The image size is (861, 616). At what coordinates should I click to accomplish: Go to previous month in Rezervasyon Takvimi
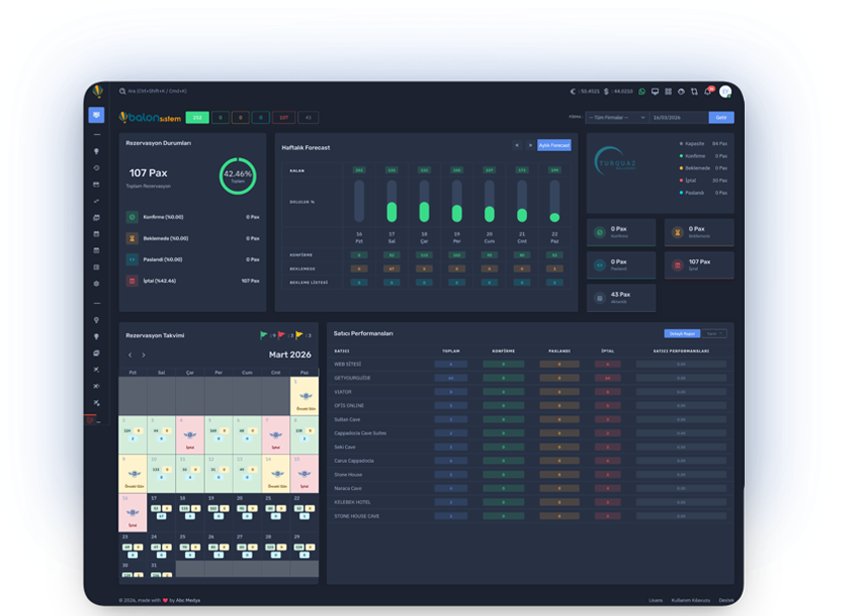(129, 355)
